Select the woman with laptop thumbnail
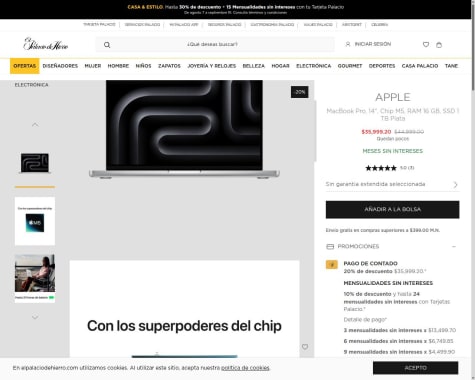This screenshot has width=475, height=380. (x=35, y=278)
